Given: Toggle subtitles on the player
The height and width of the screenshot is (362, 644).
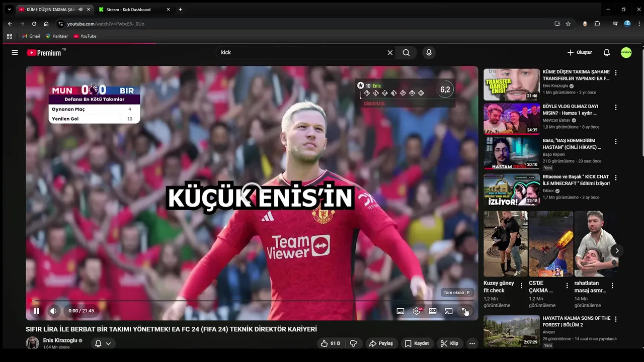Looking at the screenshot, I should pos(400,311).
